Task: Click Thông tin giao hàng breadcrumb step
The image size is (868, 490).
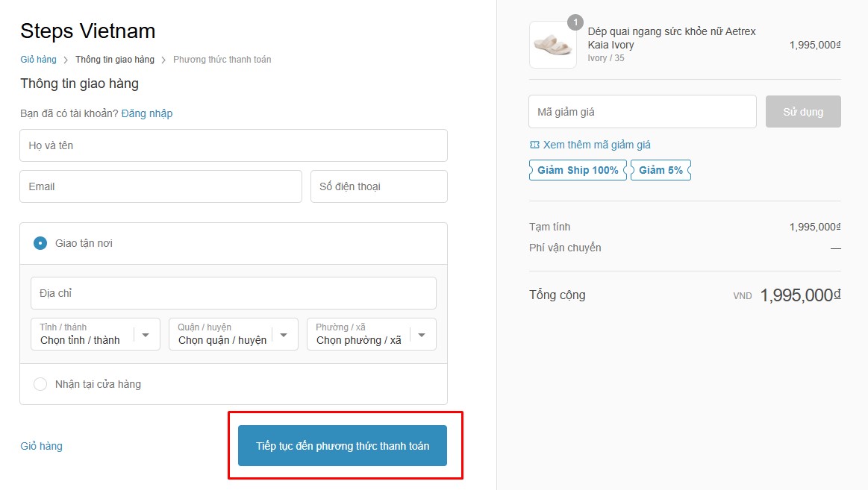Action: (114, 60)
